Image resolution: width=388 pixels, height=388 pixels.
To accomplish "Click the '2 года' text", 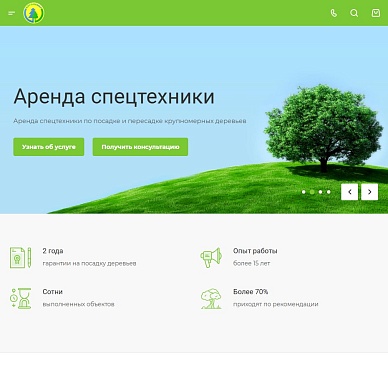I will click(53, 251).
